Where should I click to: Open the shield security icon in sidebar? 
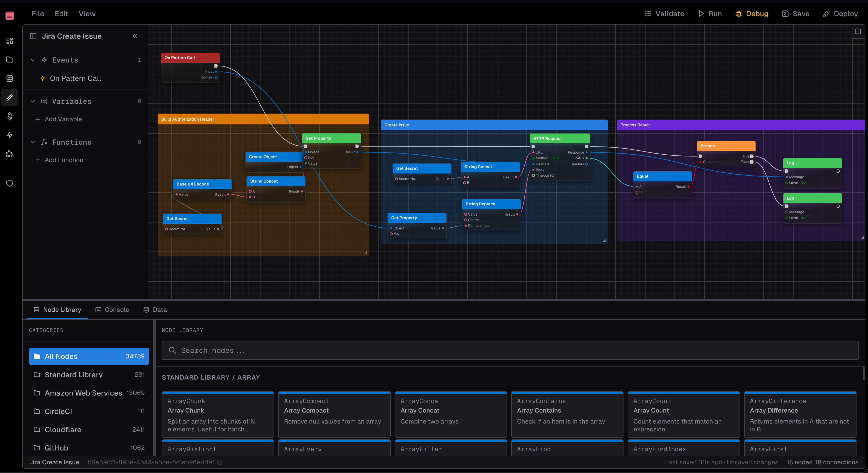10,183
